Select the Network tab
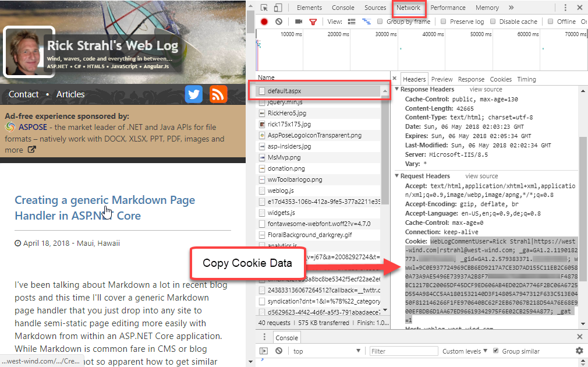This screenshot has height=367, width=588. point(408,8)
